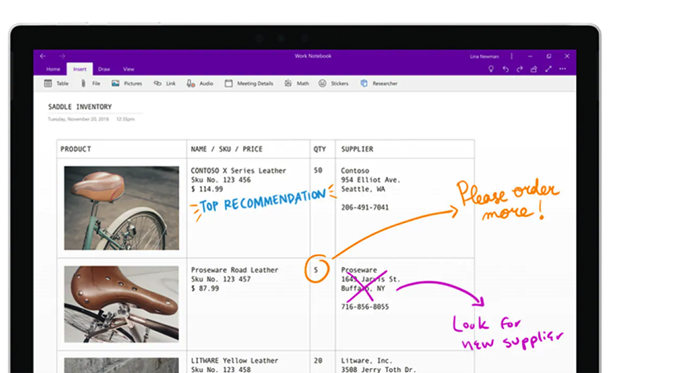Go back with the left arrow
The image size is (678, 373).
point(43,56)
